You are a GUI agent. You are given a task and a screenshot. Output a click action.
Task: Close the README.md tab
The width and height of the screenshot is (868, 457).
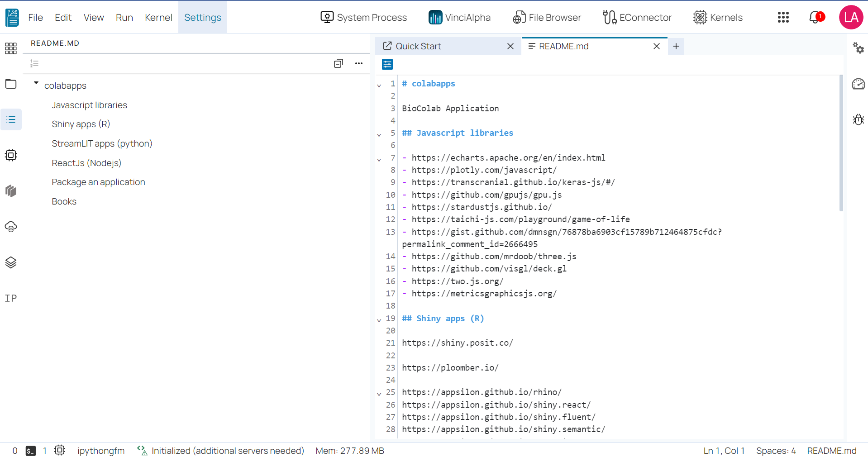click(x=657, y=46)
